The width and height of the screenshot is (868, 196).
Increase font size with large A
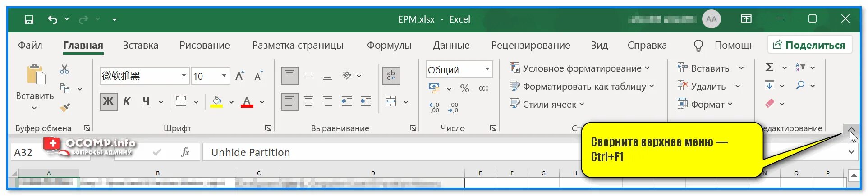coord(239,76)
